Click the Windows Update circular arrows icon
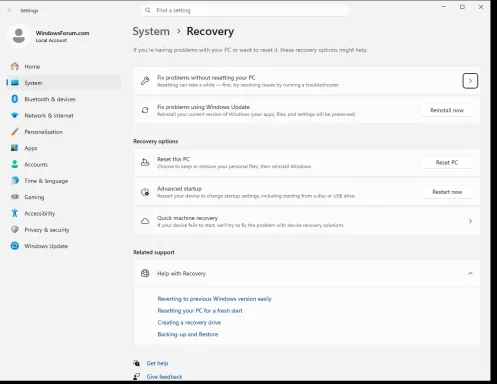The width and height of the screenshot is (497, 384). pyautogui.click(x=15, y=246)
